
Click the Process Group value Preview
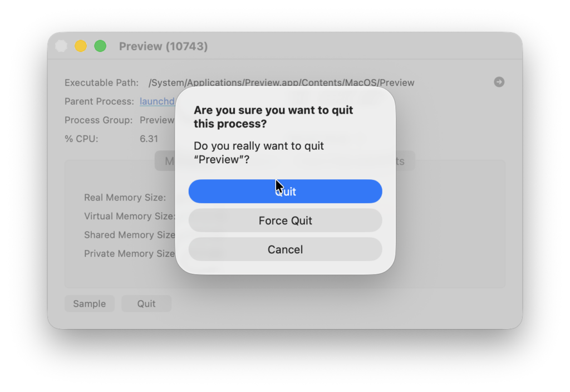[x=158, y=120]
